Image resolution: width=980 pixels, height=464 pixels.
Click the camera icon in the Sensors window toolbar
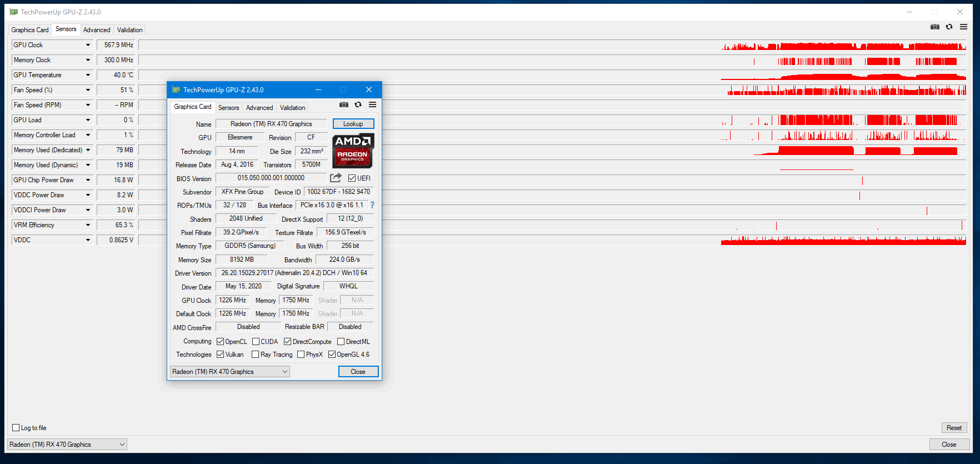(935, 27)
